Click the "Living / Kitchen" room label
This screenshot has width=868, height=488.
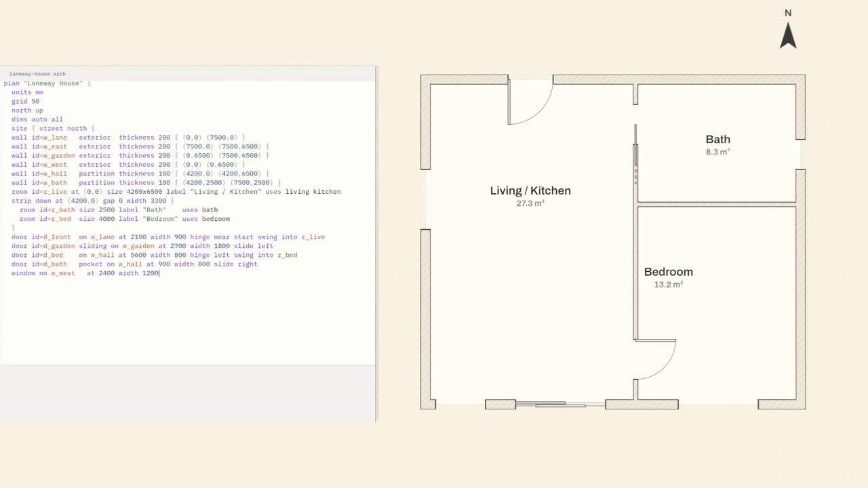coord(530,190)
